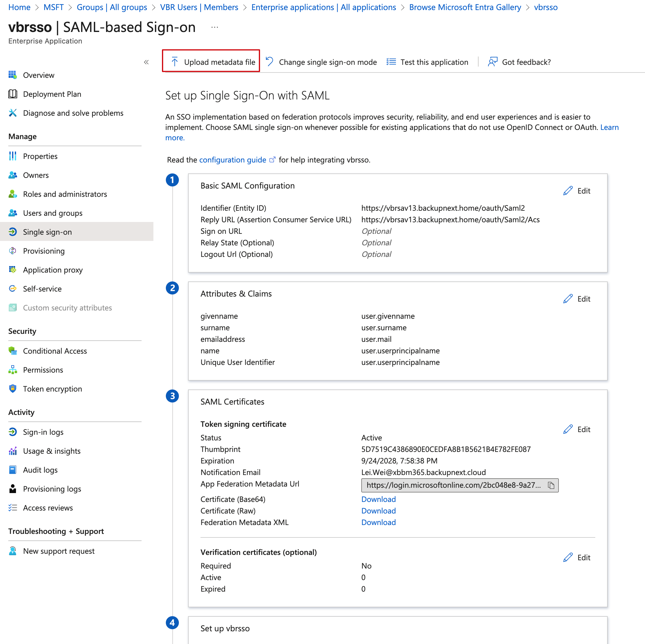Open the ellipsis more options menu
Image resolution: width=645 pixels, height=644 pixels.
[215, 27]
